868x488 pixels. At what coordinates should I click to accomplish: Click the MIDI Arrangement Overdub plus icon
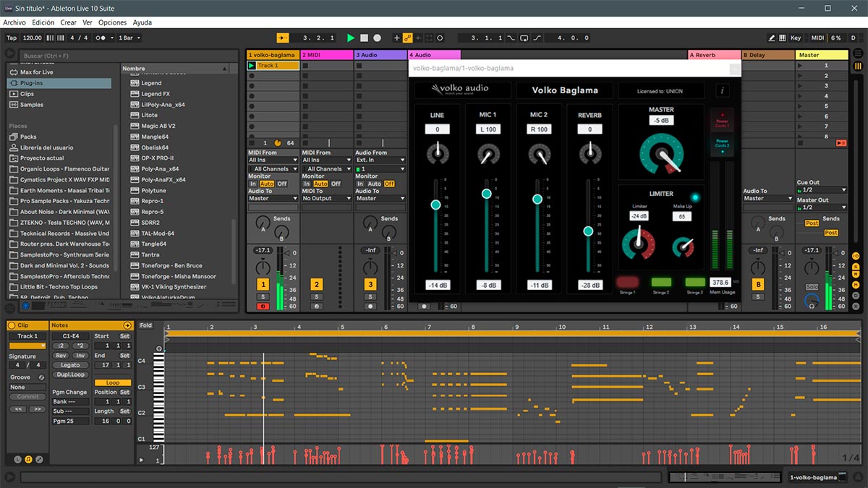tap(396, 38)
